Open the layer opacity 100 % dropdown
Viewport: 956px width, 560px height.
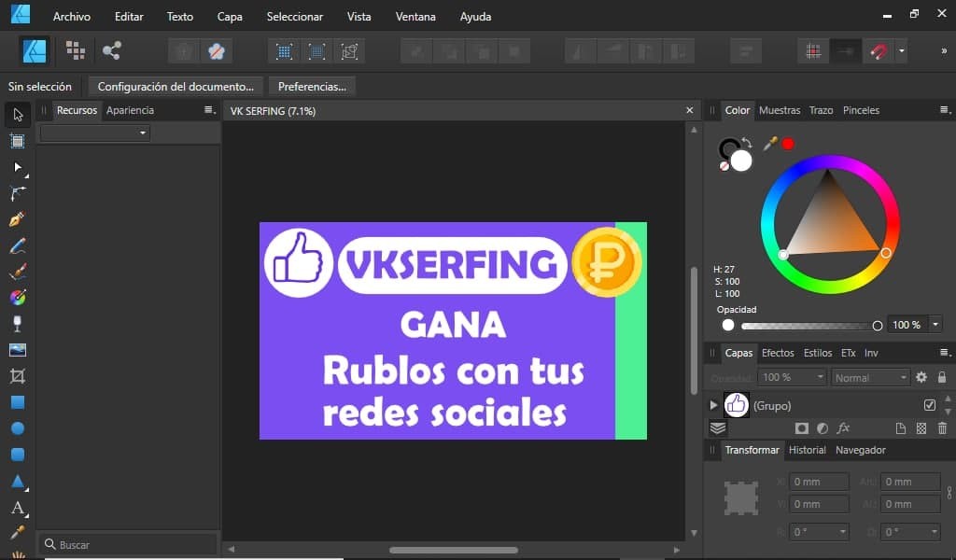click(820, 377)
